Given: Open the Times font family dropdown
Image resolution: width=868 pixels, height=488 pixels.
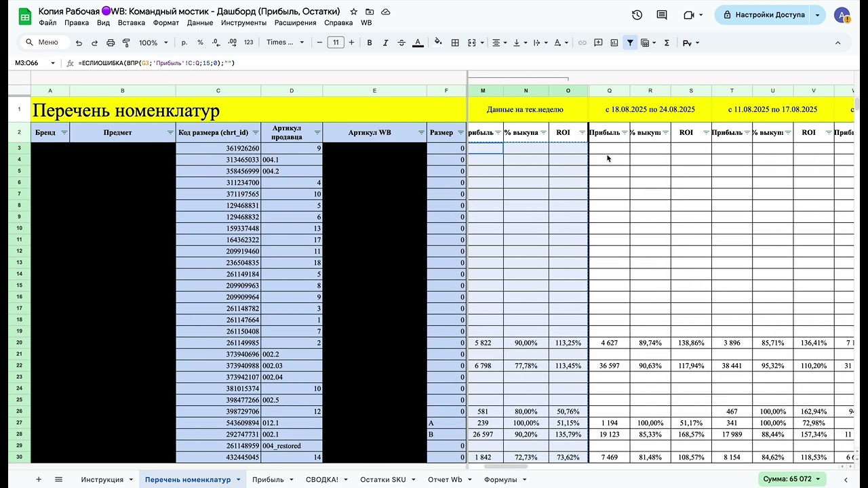Looking at the screenshot, I should click(286, 43).
